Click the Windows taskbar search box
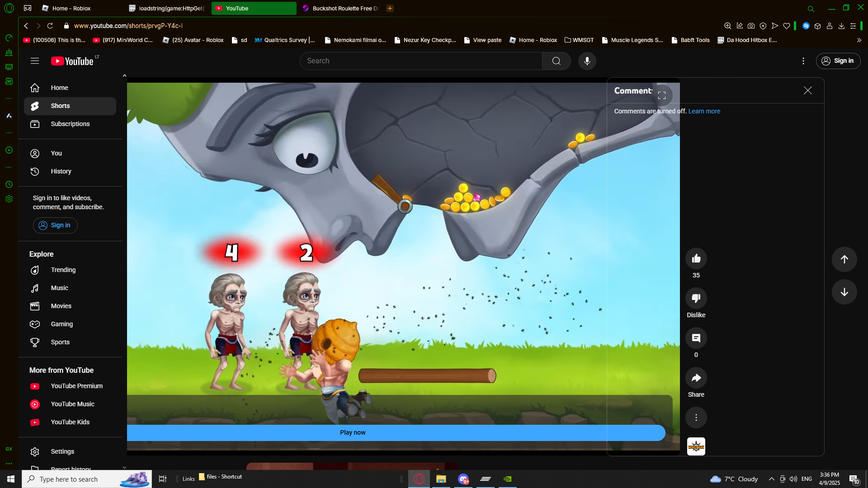 87,479
